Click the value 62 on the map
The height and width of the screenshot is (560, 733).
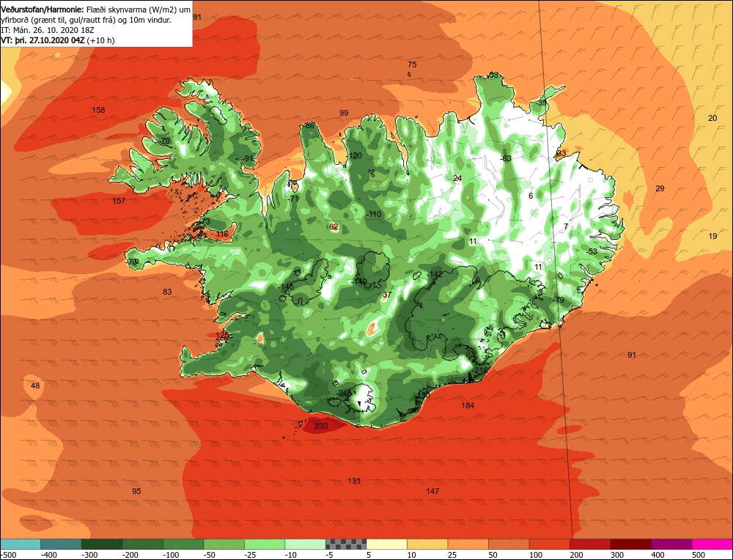(334, 226)
